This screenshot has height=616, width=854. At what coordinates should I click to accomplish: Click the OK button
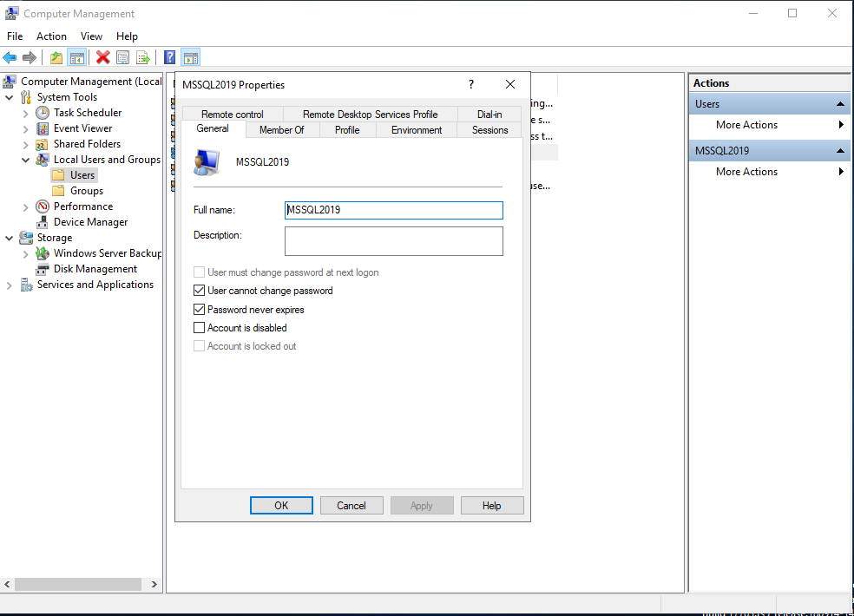coord(281,506)
